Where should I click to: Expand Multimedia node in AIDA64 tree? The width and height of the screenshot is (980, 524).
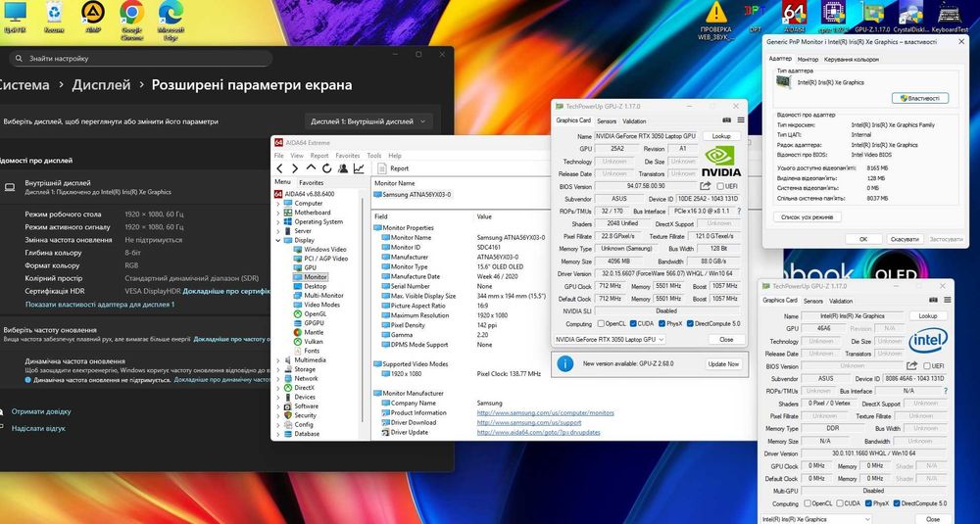click(278, 360)
